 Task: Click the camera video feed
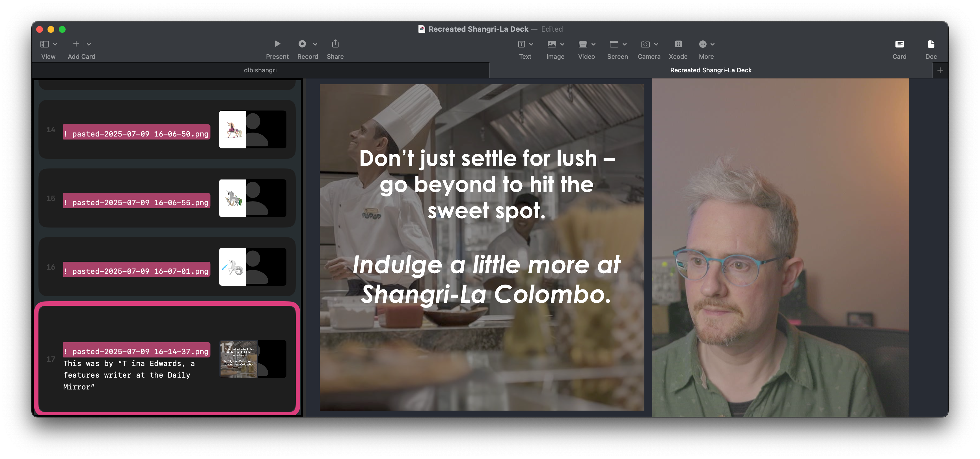[780, 247]
